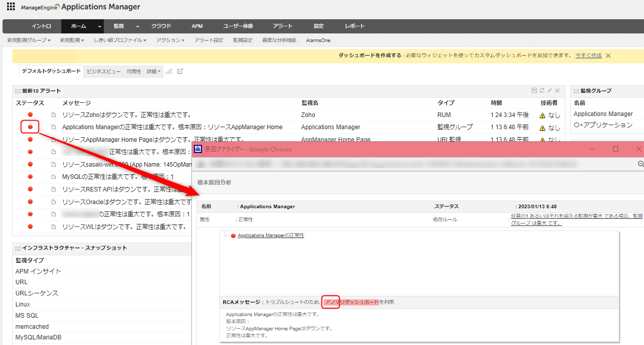Click the zoom magnifier icon in the 原因アナライザー window
644x345 pixels.
[x=640, y=164]
